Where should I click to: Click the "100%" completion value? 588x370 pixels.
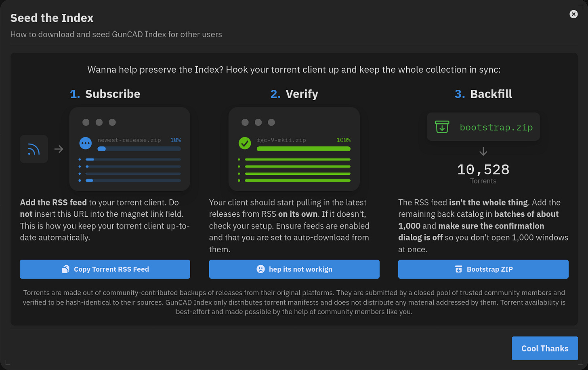(344, 140)
